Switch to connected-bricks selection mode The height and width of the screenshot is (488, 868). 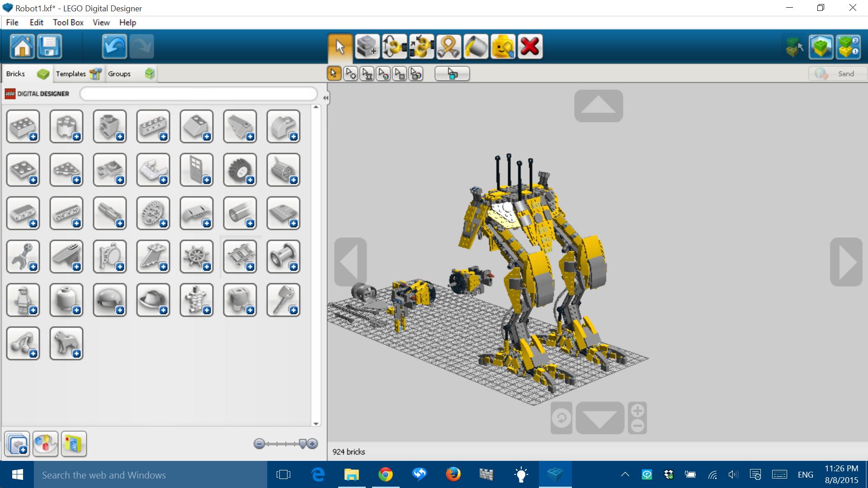350,73
